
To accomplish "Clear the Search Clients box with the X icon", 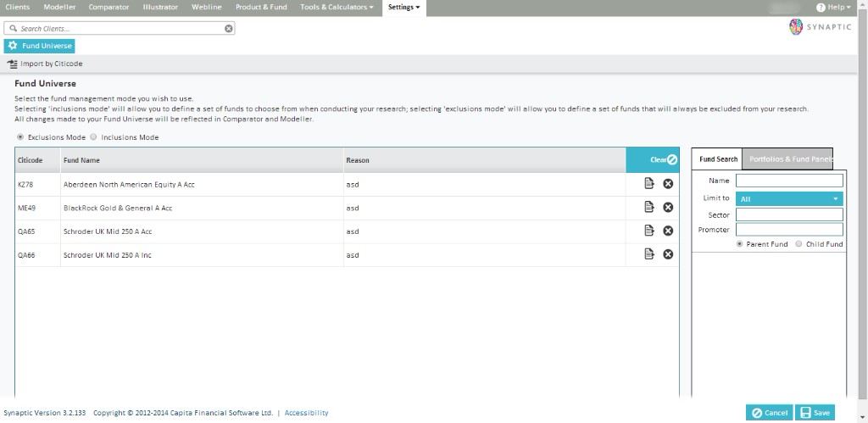I will click(x=229, y=29).
